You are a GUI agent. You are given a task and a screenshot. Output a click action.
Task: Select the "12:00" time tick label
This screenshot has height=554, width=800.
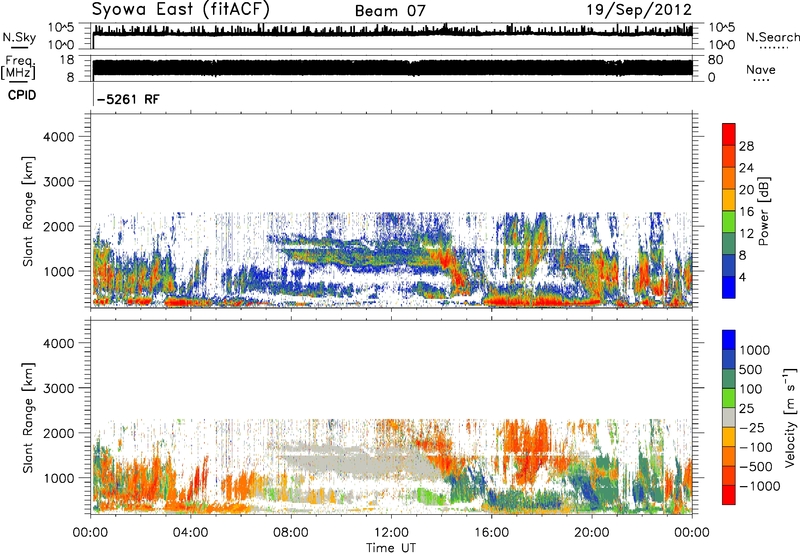point(391,533)
